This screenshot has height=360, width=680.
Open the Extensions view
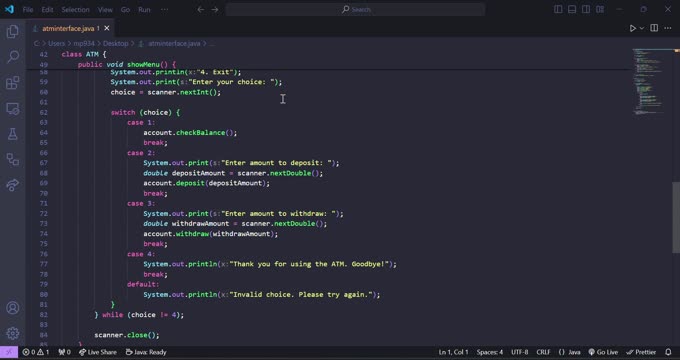[x=13, y=82]
